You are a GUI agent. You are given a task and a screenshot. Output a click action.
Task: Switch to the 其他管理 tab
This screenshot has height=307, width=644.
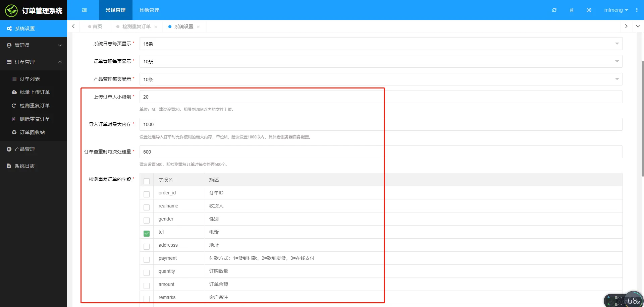149,10
